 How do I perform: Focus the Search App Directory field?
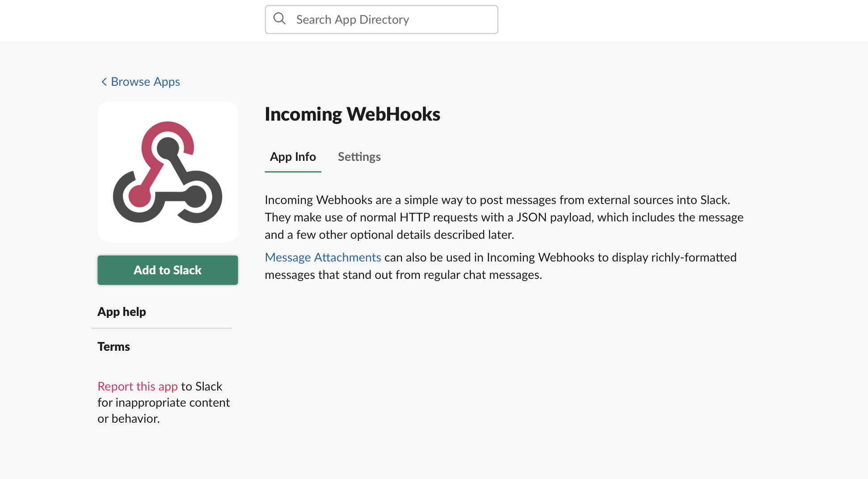(x=381, y=20)
